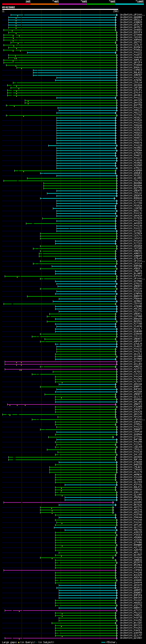Select hit 'UniRef100_Q8S3J5'
Viewport: 146px width, 644px height.
[131, 414]
